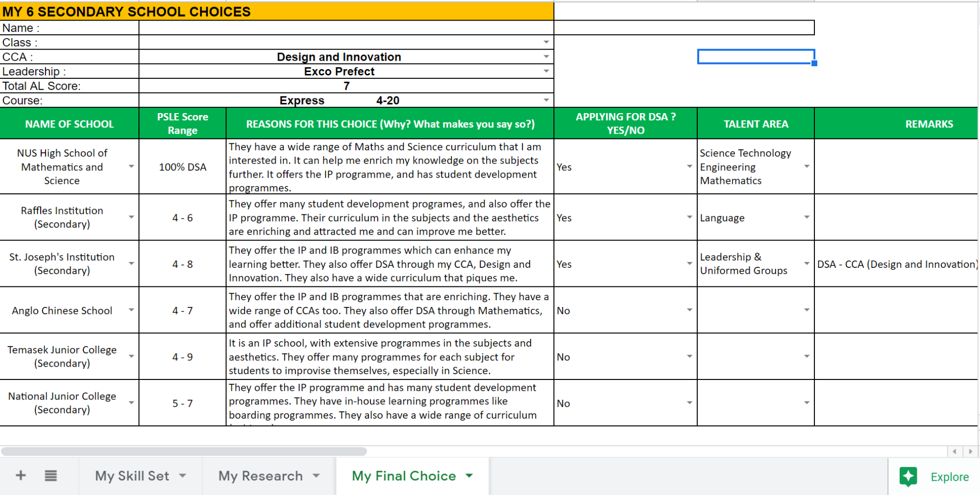This screenshot has width=980, height=495.
Task: Select the Total AL Score value 7
Action: tap(346, 86)
